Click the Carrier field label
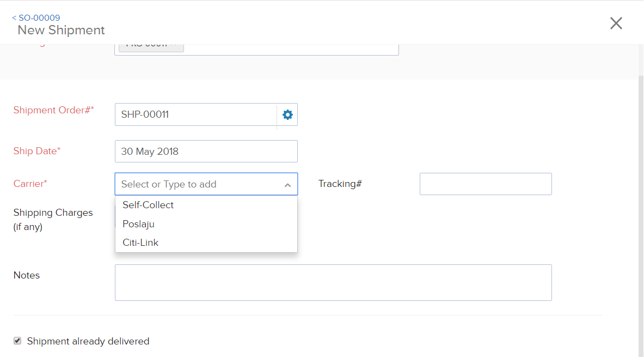The image size is (644, 357). pos(30,184)
